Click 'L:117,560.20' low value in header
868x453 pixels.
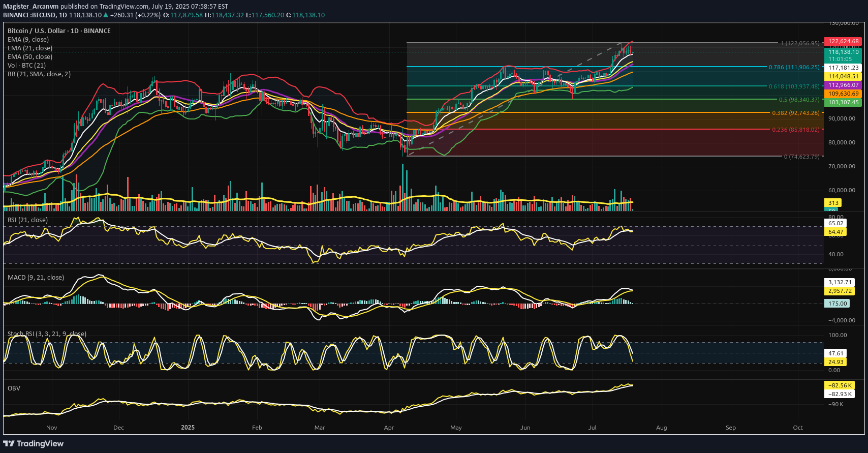click(x=265, y=15)
